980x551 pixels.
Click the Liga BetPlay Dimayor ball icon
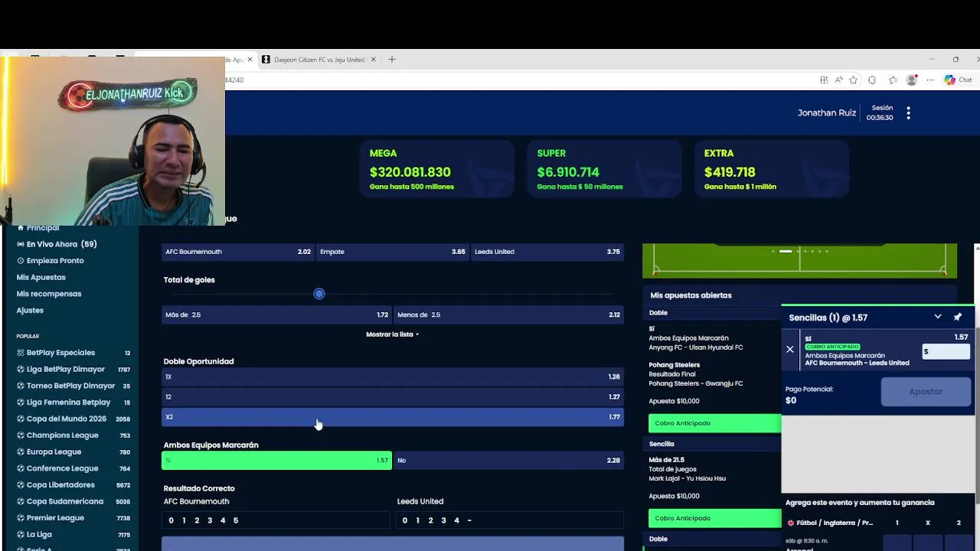(x=21, y=370)
